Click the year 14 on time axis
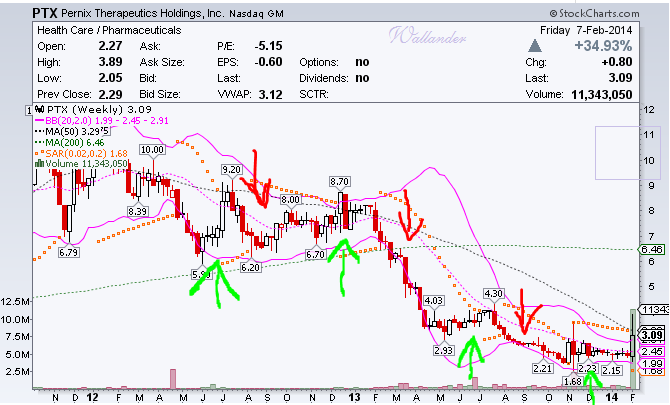The image size is (670, 405). (612, 397)
